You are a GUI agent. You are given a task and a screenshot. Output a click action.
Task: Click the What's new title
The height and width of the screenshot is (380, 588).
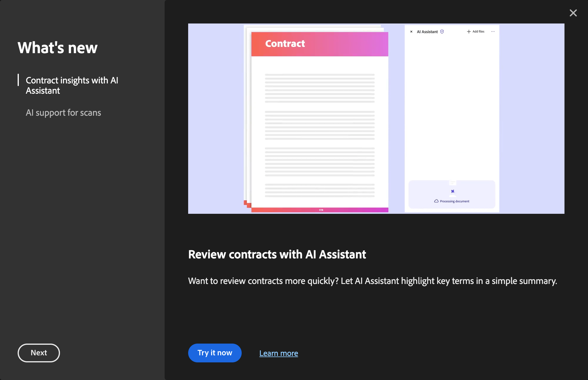58,48
